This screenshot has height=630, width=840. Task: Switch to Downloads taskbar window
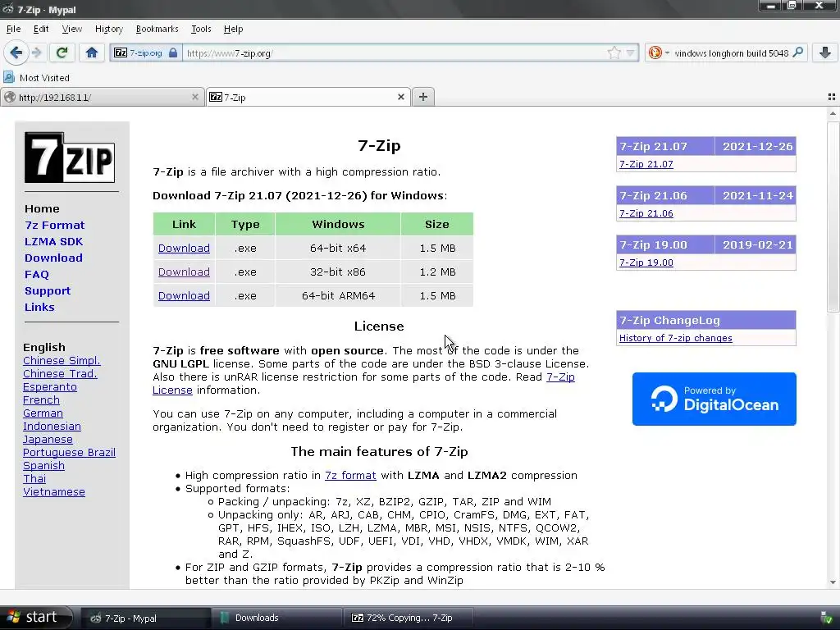coord(277,618)
